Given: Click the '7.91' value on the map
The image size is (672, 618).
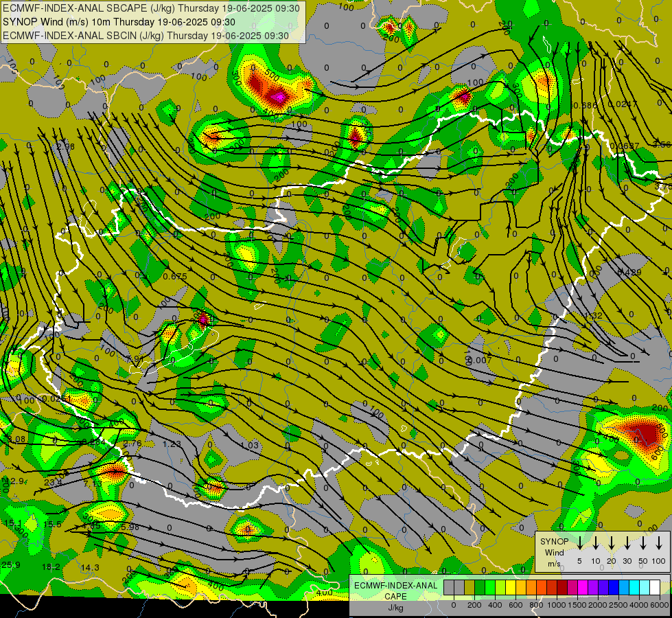Looking at the screenshot, I should point(135,358).
